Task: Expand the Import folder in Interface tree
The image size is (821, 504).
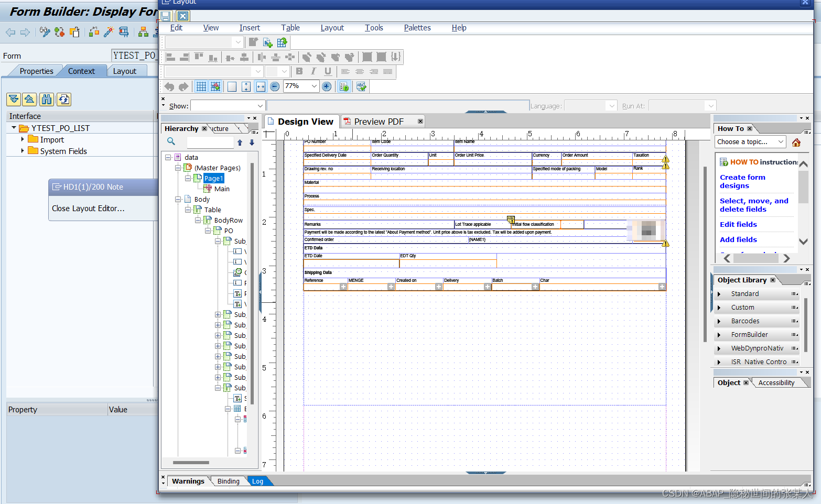Action: (23, 139)
